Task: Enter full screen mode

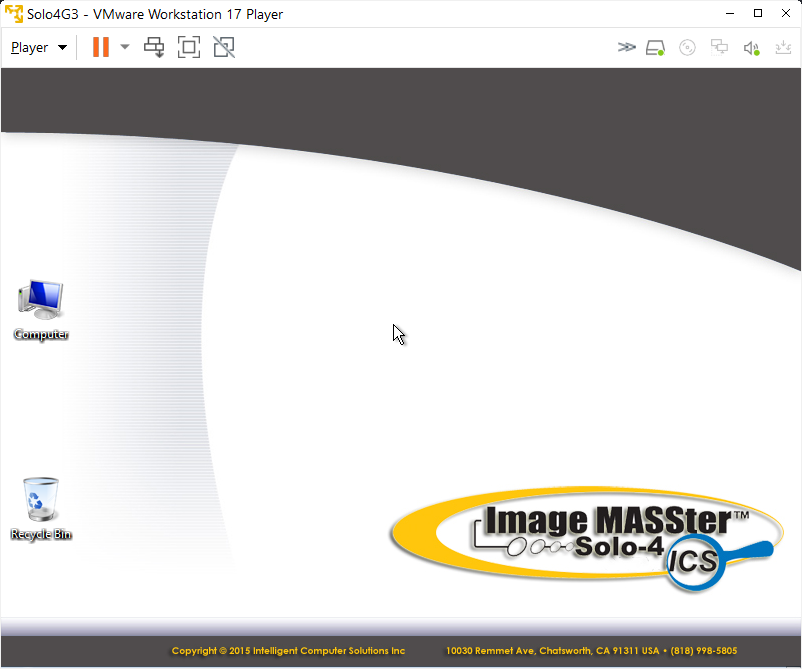Action: [189, 47]
